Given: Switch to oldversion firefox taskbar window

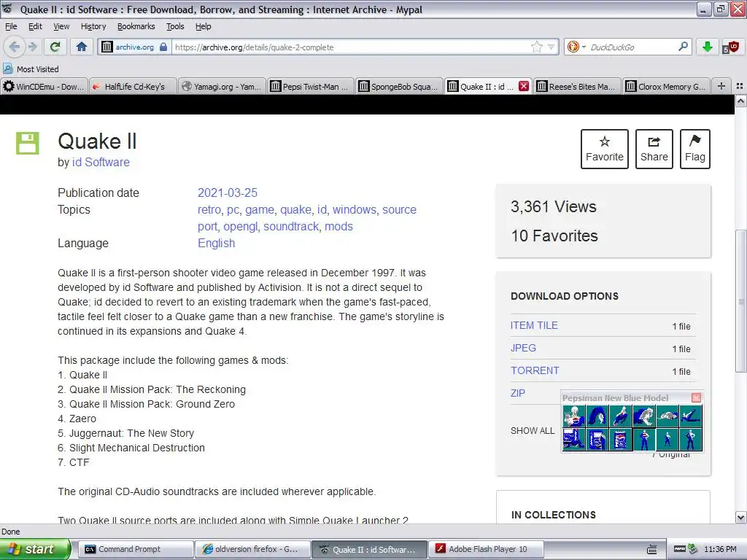Looking at the screenshot, I should (x=252, y=549).
